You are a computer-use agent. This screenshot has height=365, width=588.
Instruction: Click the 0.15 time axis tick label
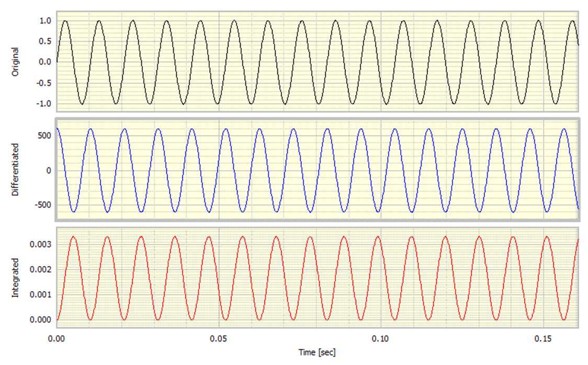[x=544, y=338]
